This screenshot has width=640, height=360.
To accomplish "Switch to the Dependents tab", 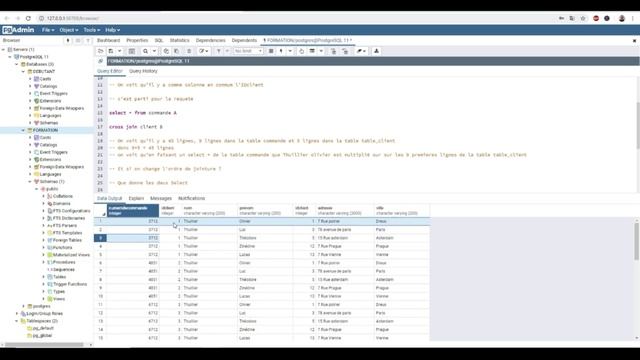I will pyautogui.click(x=244, y=40).
